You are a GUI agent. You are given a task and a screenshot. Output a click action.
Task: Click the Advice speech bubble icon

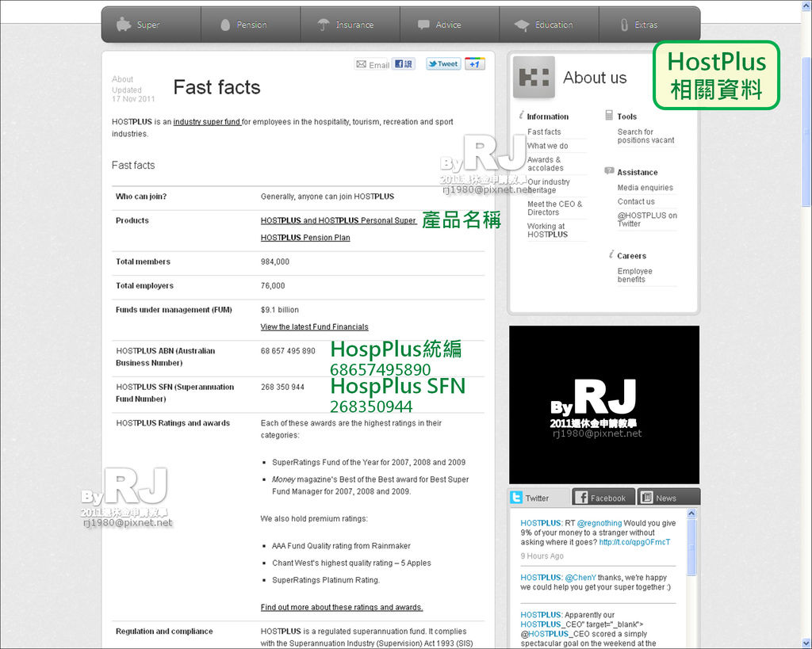pyautogui.click(x=423, y=25)
